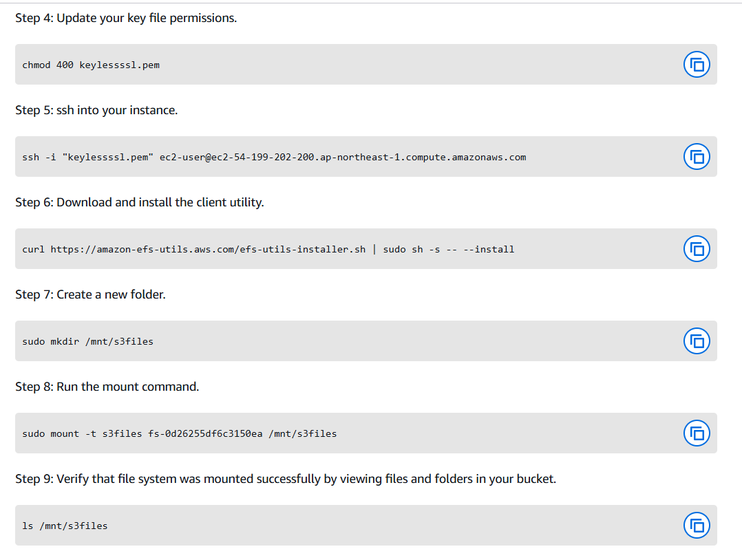
Task: Click the Step 4 key file permissions heading
Action: coord(126,18)
